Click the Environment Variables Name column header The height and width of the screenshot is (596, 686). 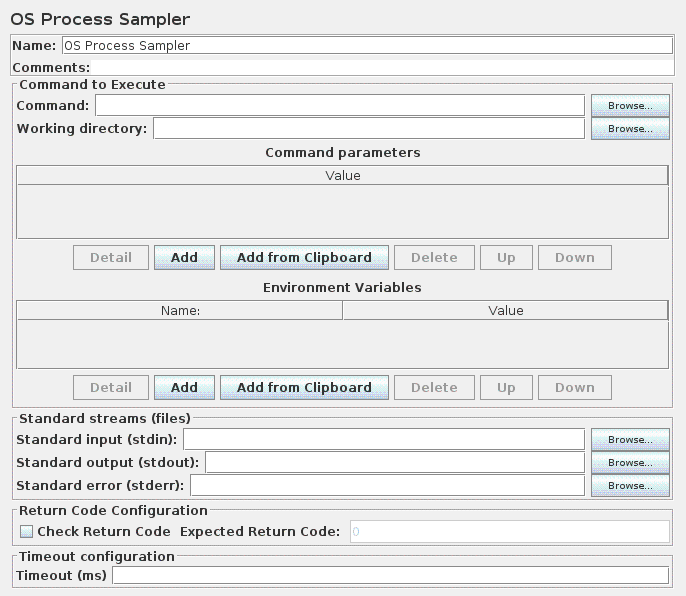coord(180,310)
